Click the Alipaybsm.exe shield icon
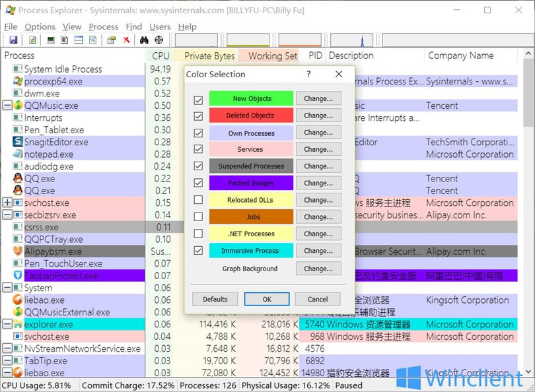 (x=18, y=251)
